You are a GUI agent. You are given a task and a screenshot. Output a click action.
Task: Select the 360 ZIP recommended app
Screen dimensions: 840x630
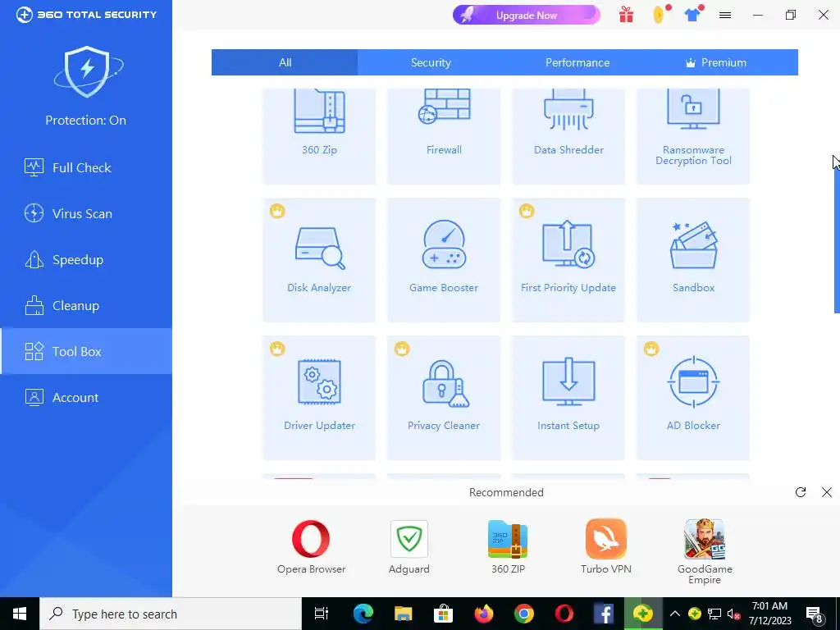tap(508, 546)
